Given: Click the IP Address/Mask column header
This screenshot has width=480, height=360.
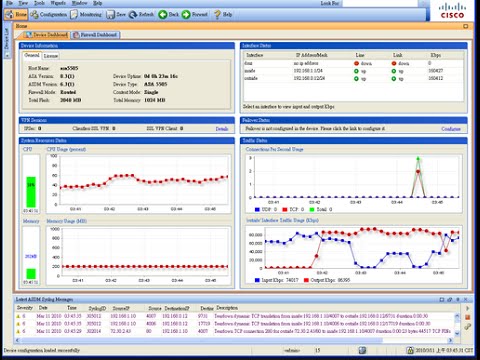Looking at the screenshot, I should tap(312, 55).
